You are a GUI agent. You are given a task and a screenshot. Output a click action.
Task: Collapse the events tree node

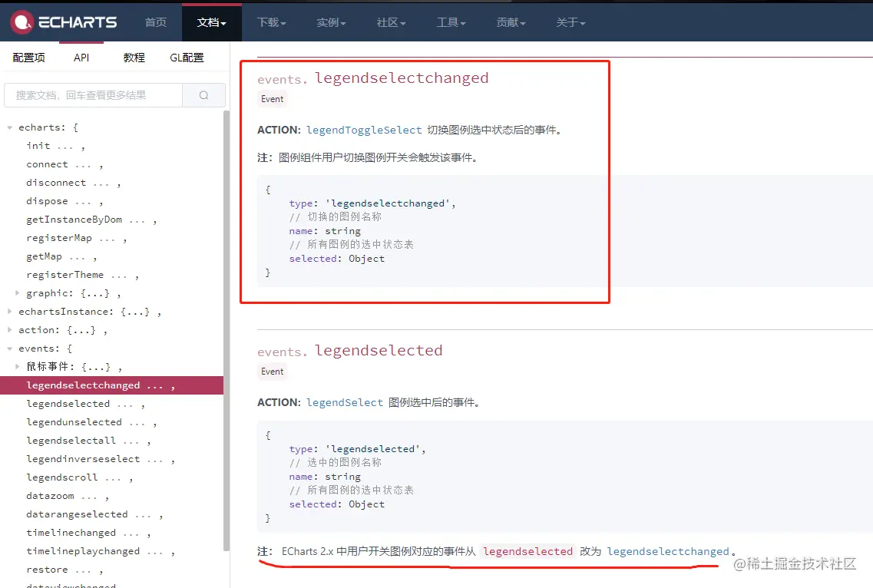9,349
